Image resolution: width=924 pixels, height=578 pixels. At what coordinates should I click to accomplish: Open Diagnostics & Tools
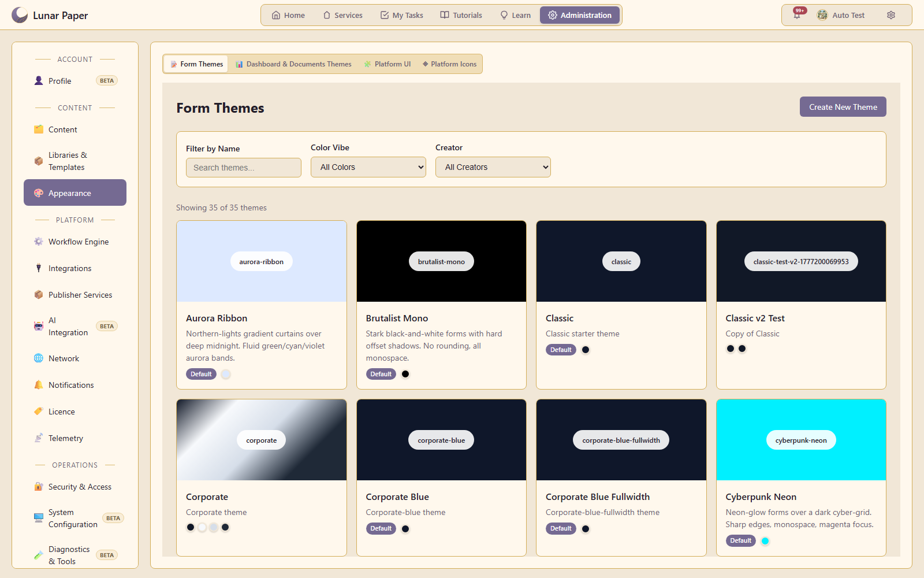75,555
